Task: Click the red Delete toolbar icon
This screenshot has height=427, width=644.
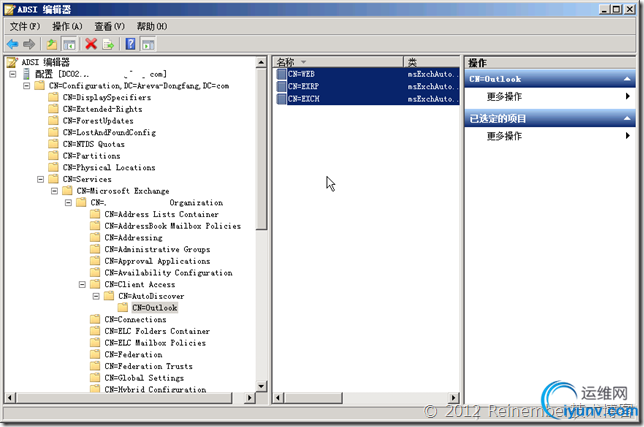Action: (91, 44)
